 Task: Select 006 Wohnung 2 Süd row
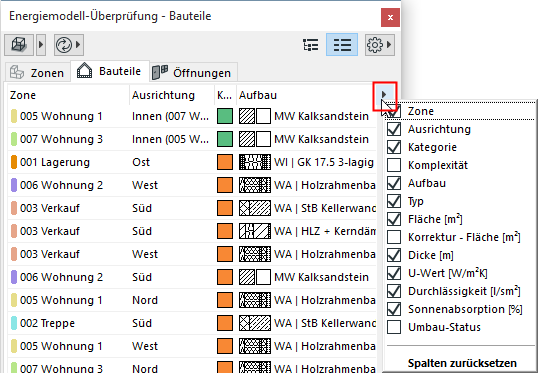point(192,277)
